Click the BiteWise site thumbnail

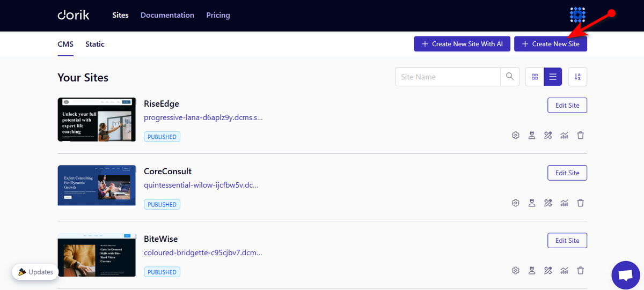coord(97,255)
